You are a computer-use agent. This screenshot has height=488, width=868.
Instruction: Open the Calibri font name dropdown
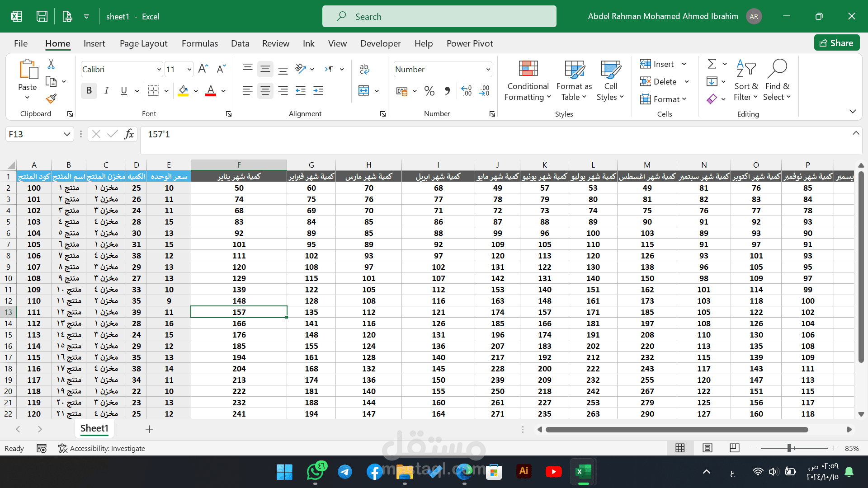tap(159, 70)
